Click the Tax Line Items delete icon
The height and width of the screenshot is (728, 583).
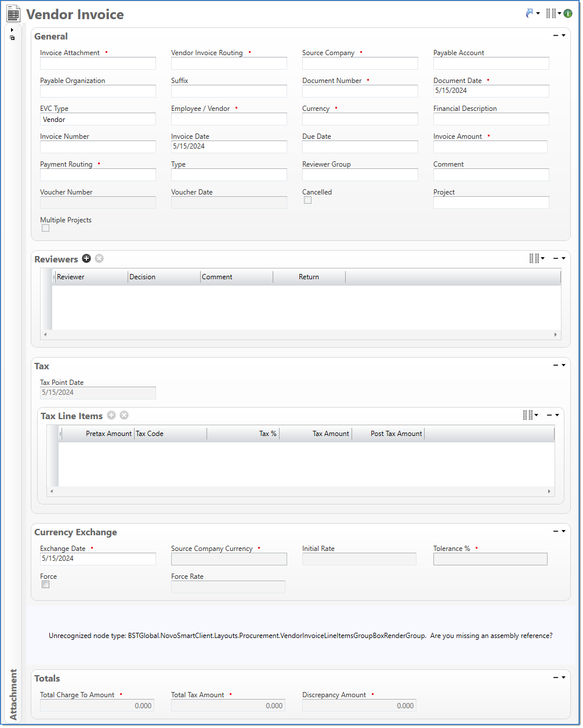(124, 416)
